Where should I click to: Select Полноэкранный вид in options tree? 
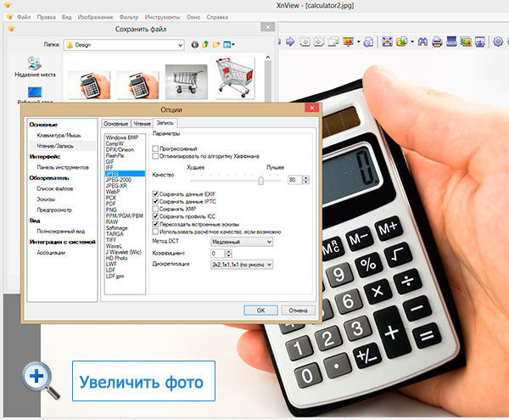pos(61,232)
